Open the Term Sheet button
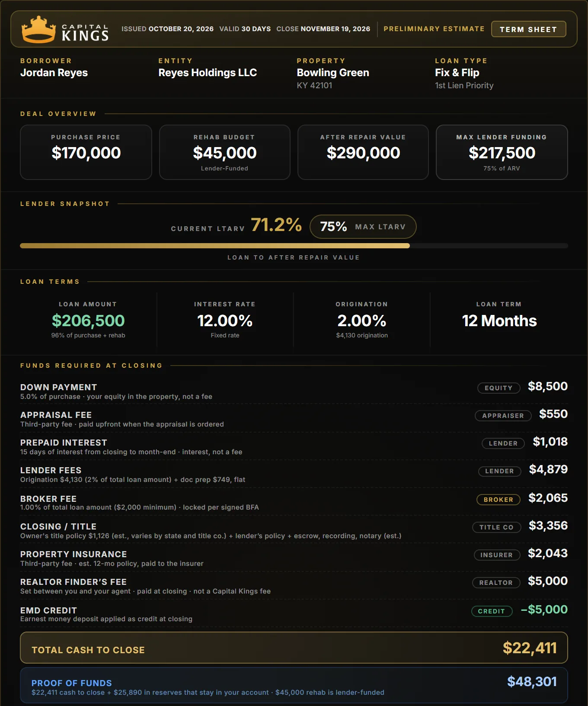588x706 pixels. 528,29
